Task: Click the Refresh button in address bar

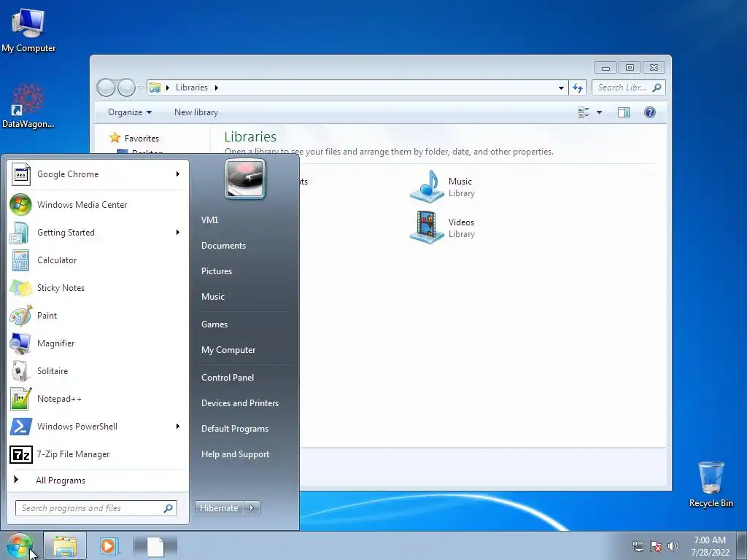Action: tap(578, 87)
